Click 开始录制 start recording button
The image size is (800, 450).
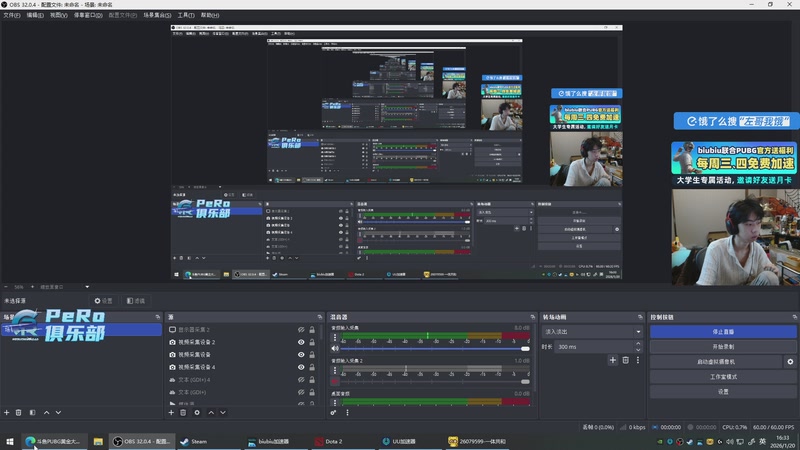[723, 346]
